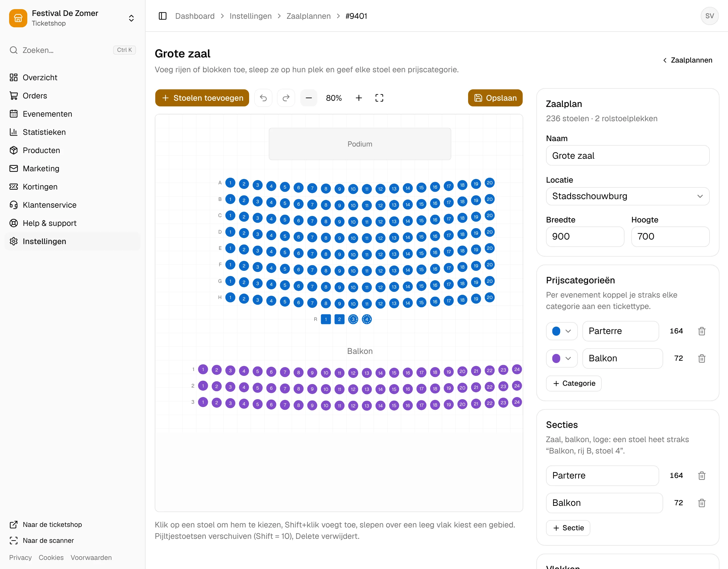
Task: Click the Hoogte field 700
Action: 670,236
